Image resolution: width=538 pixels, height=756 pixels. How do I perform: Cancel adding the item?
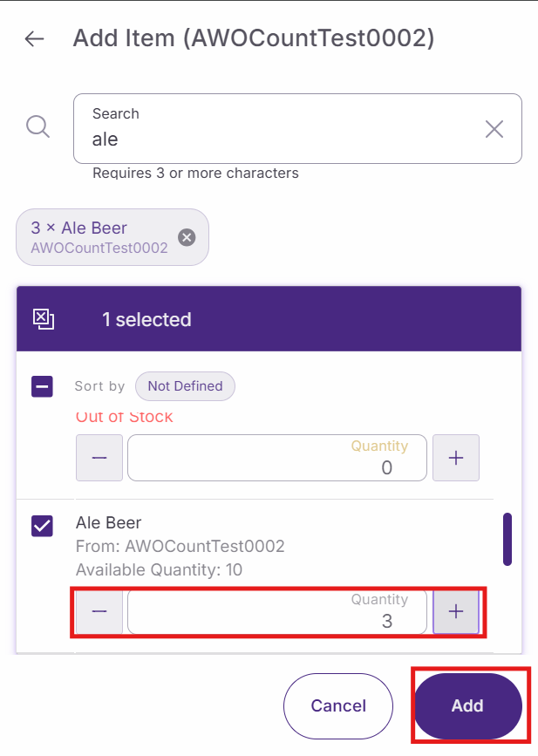pos(338,705)
